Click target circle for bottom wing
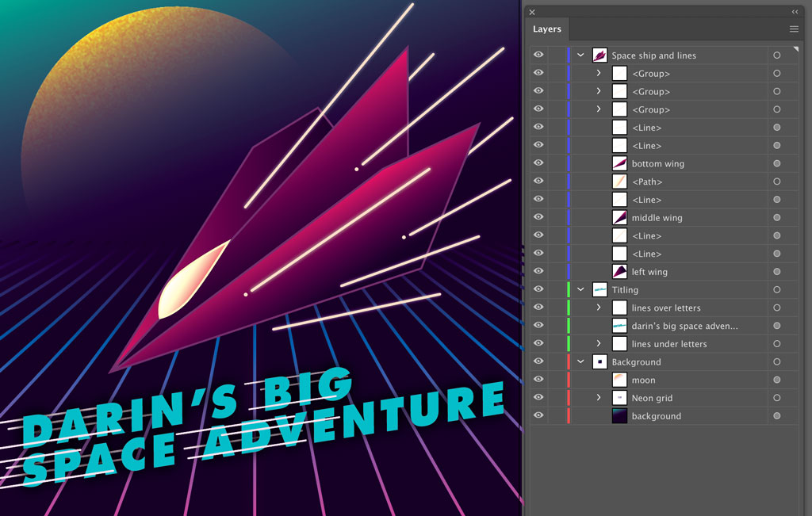Image resolution: width=812 pixels, height=516 pixels. (x=777, y=163)
